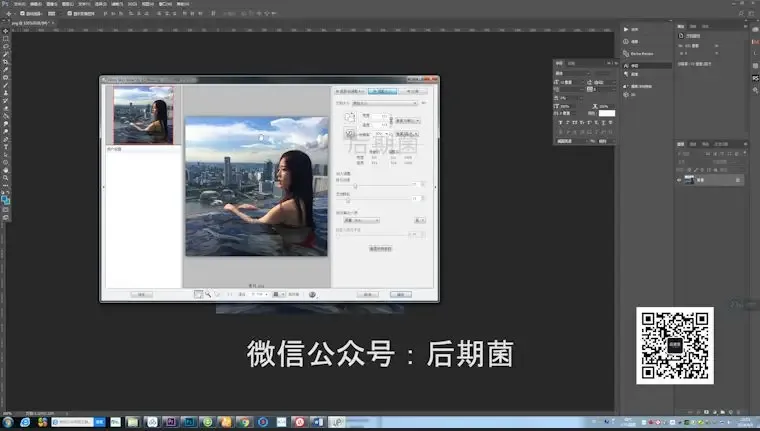Open the background color dropdown in dialog footer
The image size is (760, 431).
click(279, 294)
